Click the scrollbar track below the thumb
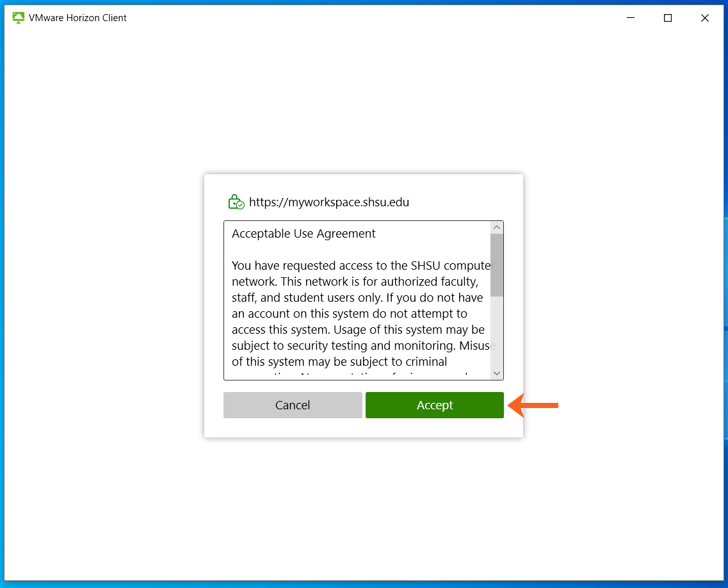This screenshot has height=588, width=728. (497, 333)
